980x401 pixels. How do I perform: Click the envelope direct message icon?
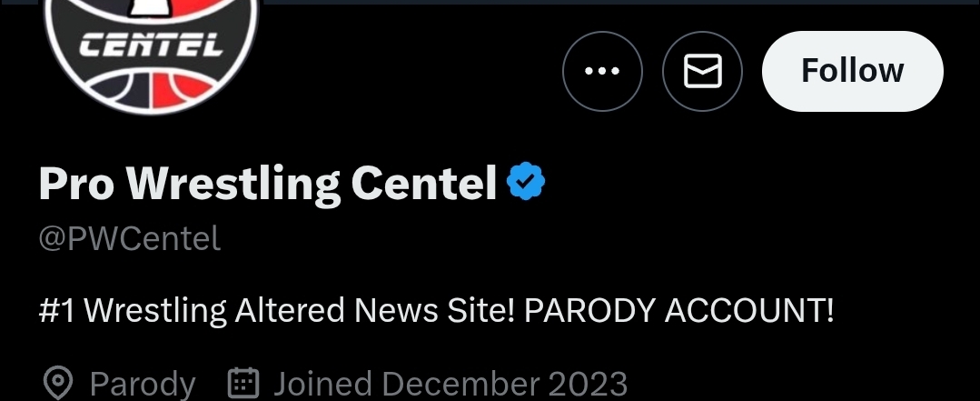(x=702, y=71)
